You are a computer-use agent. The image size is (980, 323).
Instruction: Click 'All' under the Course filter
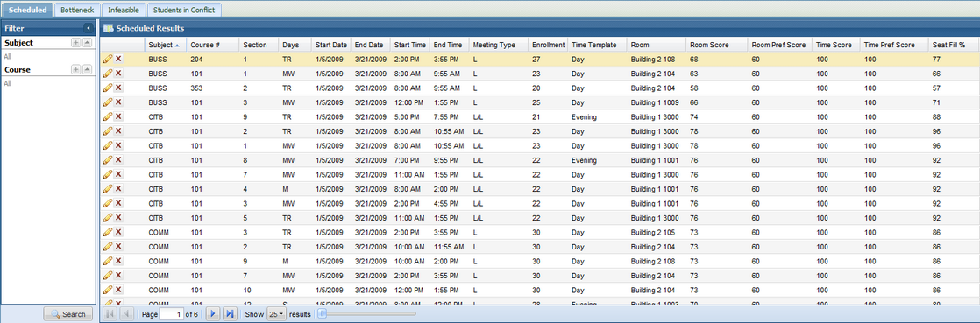8,83
